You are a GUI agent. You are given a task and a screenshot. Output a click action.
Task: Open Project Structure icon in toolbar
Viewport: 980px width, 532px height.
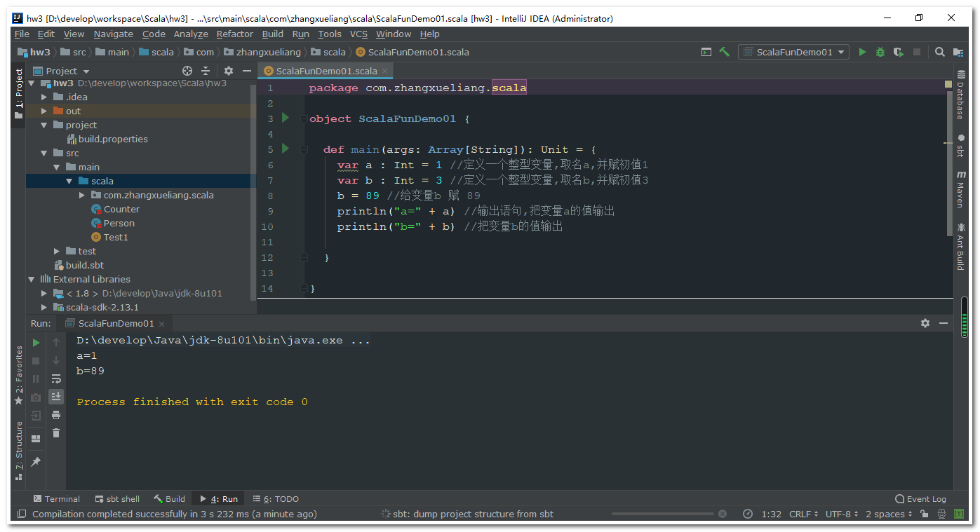[958, 52]
